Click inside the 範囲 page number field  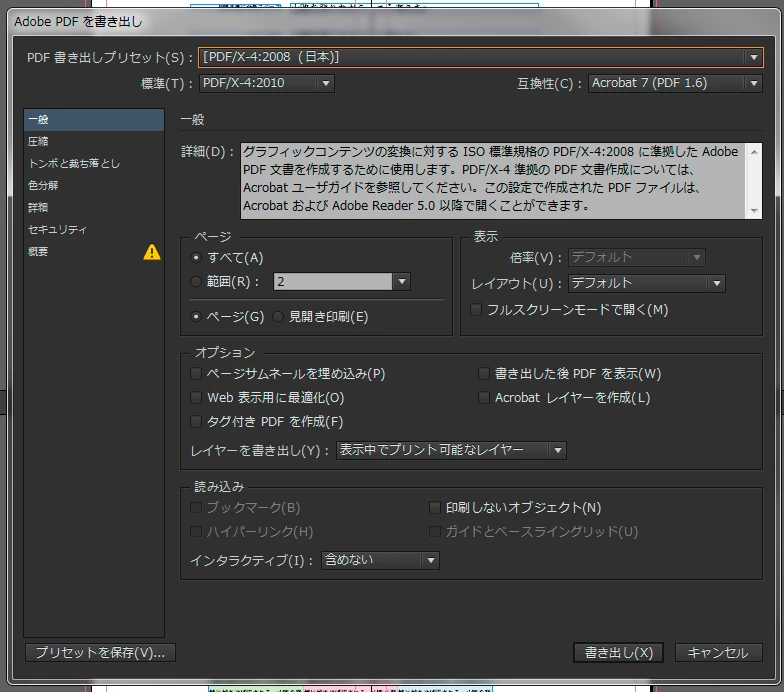pyautogui.click(x=333, y=282)
